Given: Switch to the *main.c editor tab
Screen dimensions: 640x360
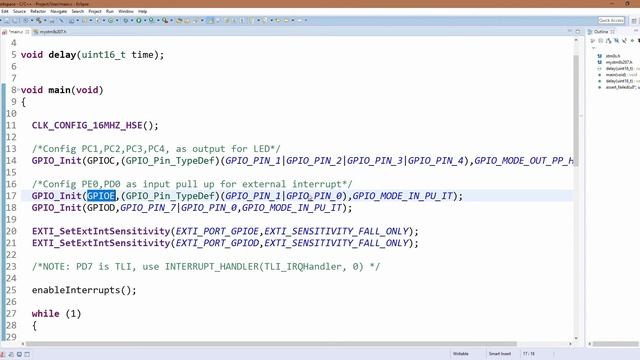Looking at the screenshot, I should click(x=16, y=31).
